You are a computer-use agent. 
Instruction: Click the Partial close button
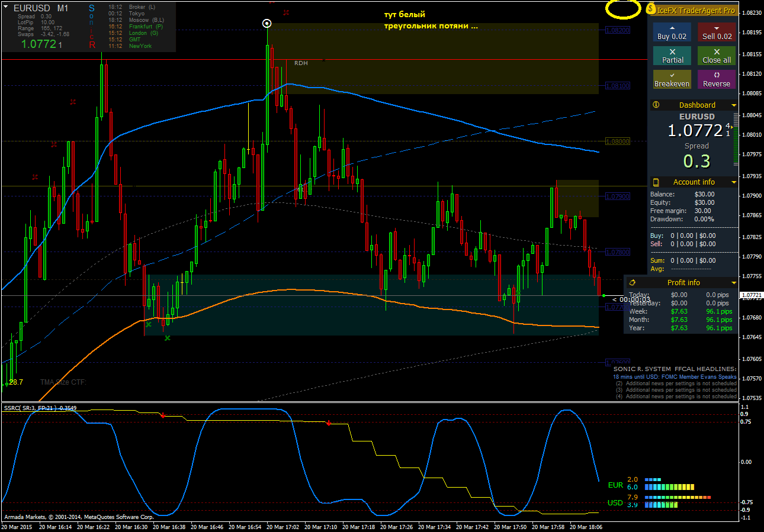[672, 56]
